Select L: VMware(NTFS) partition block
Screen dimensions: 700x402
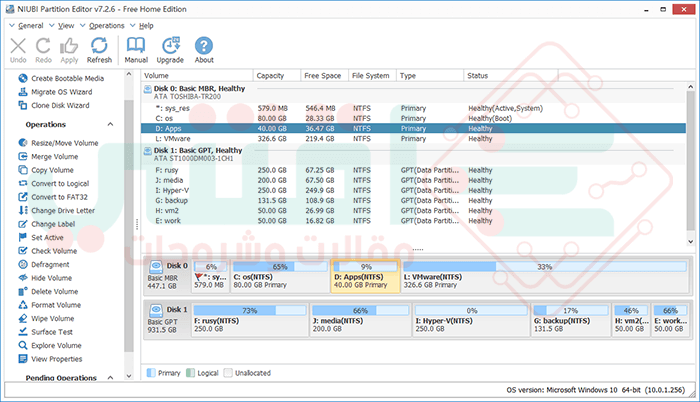pos(544,276)
